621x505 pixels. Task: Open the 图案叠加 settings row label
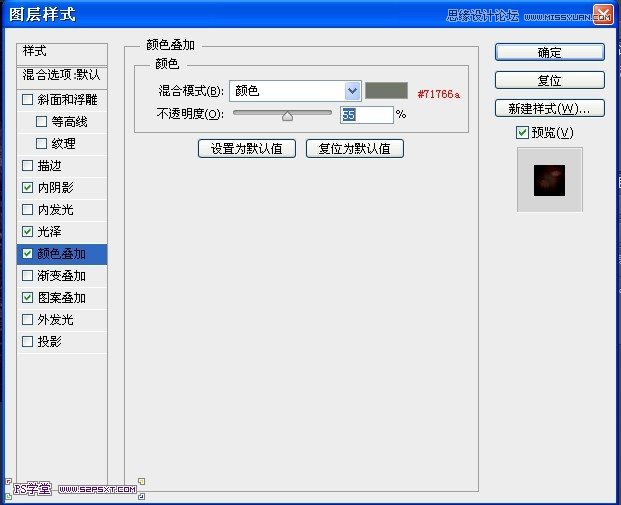pyautogui.click(x=61, y=297)
